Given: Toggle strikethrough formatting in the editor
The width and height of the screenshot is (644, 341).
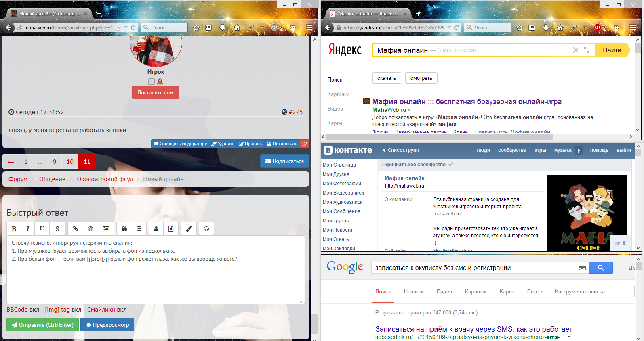Looking at the screenshot, I should click(x=57, y=229).
